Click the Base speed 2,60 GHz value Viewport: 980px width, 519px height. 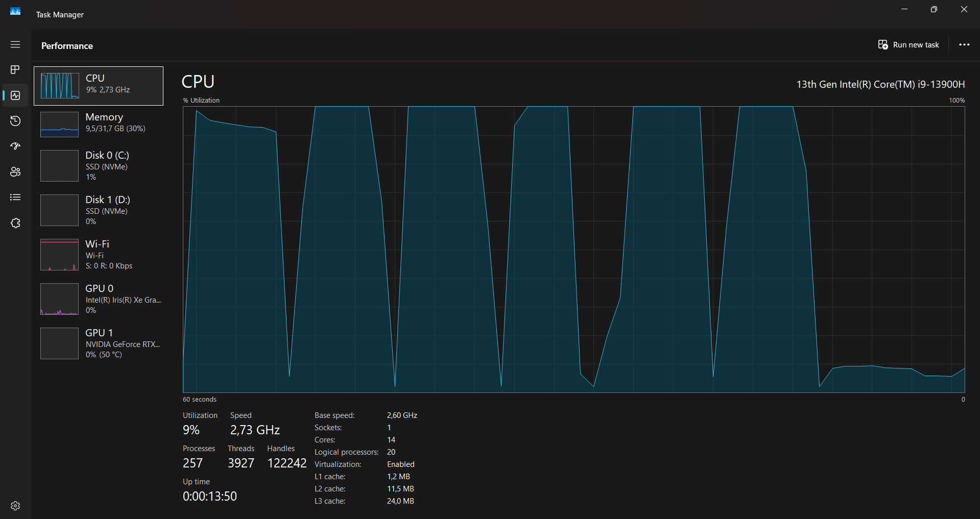(x=402, y=415)
